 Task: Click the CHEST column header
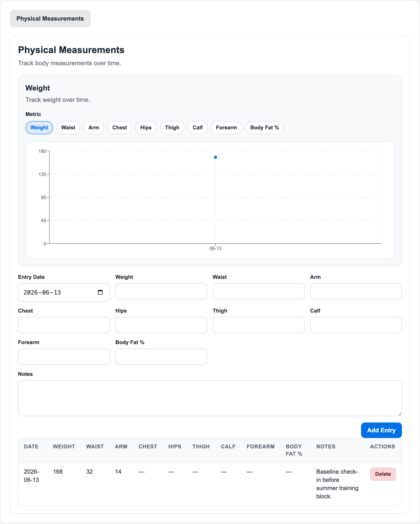148,446
